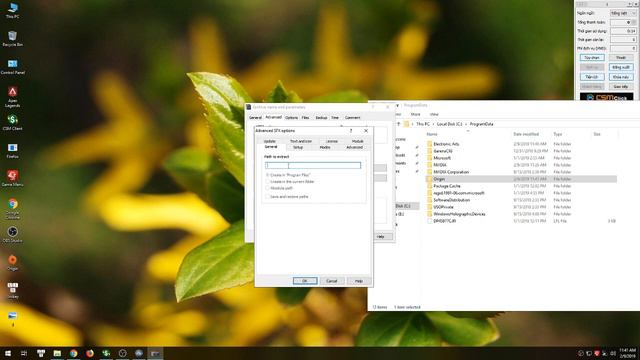Open Game Menu desktop shortcut
This screenshot has width=640, height=360.
(x=13, y=178)
